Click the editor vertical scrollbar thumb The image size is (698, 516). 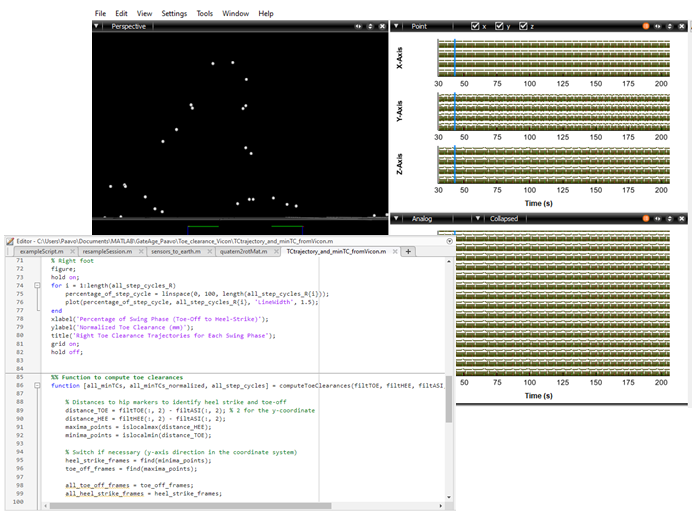[x=449, y=399]
